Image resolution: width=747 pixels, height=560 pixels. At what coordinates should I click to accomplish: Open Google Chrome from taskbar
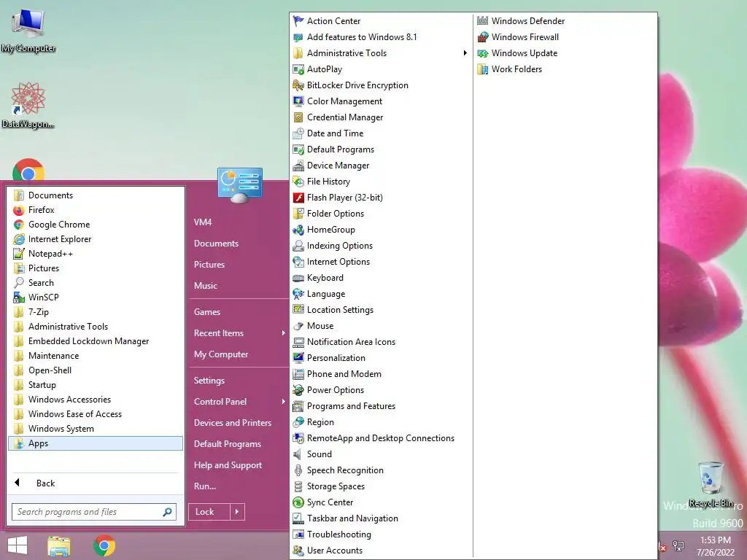[104, 545]
